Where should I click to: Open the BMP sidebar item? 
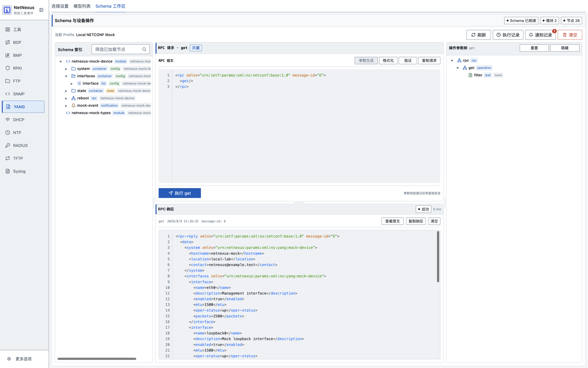[23, 55]
